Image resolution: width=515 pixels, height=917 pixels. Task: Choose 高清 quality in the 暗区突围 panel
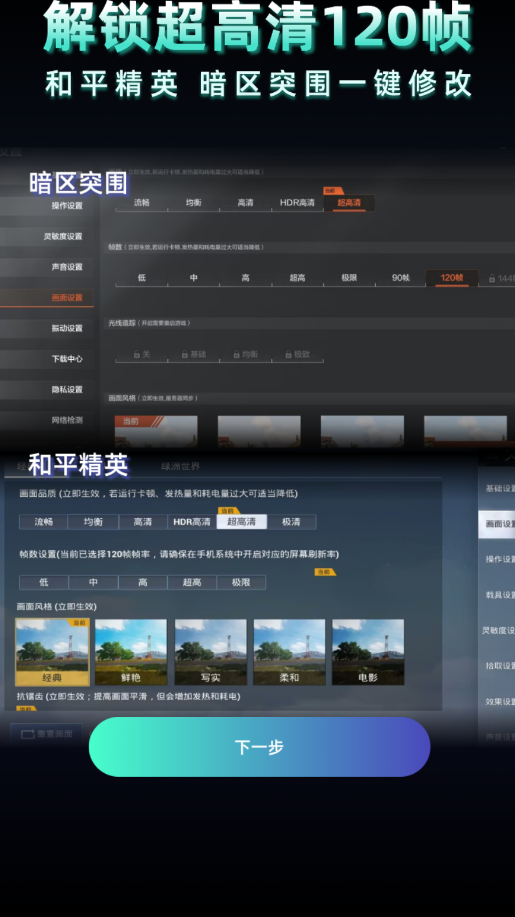(246, 202)
